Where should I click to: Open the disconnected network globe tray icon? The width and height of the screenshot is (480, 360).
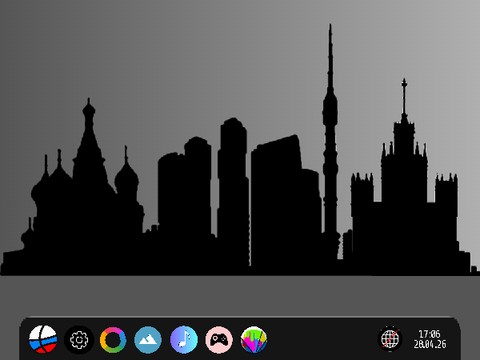[x=390, y=339]
